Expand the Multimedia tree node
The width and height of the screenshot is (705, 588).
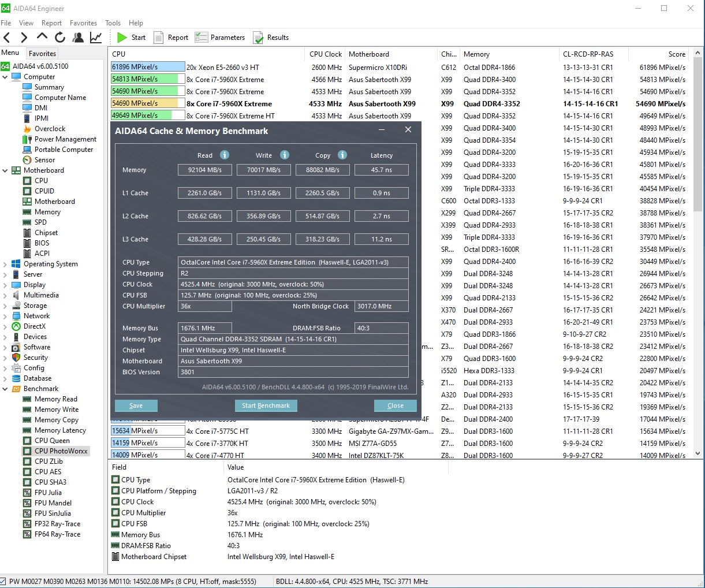pyautogui.click(x=5, y=295)
